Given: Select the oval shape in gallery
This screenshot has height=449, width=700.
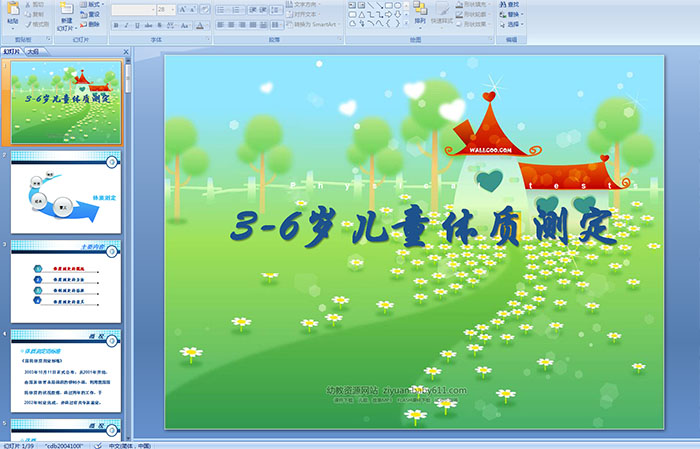Looking at the screenshot, I should point(397,5).
